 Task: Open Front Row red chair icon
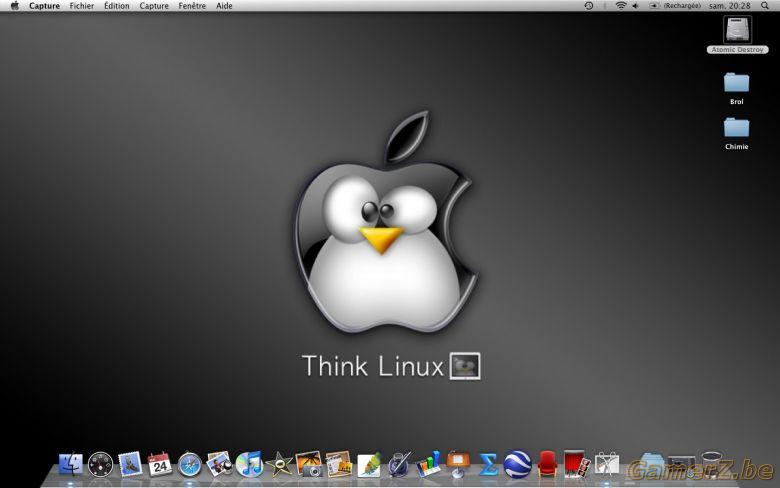[547, 464]
